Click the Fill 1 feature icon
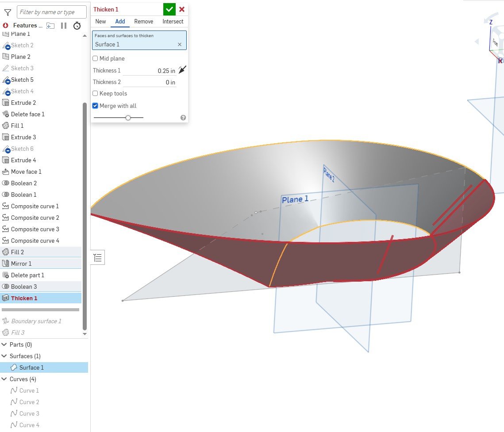 [x=5, y=126]
